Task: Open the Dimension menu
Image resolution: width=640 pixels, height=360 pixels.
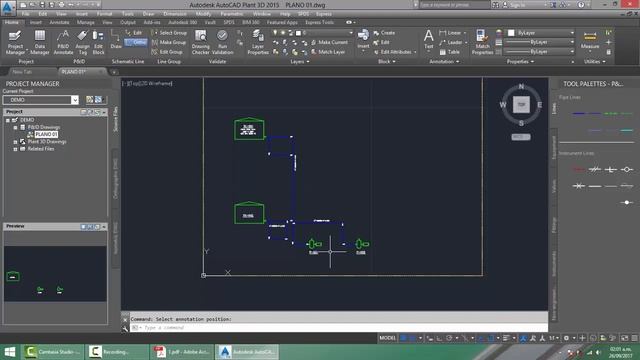Action: point(175,14)
